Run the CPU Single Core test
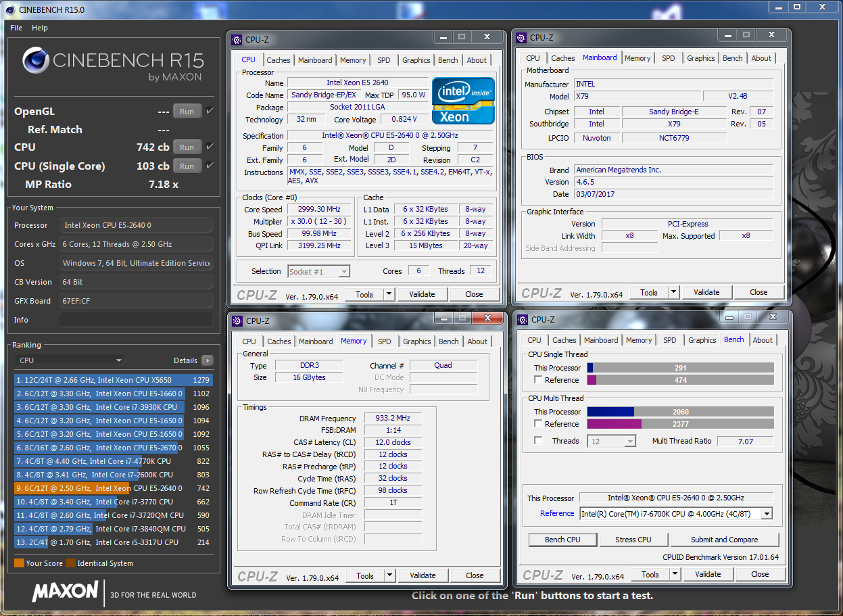 click(187, 166)
